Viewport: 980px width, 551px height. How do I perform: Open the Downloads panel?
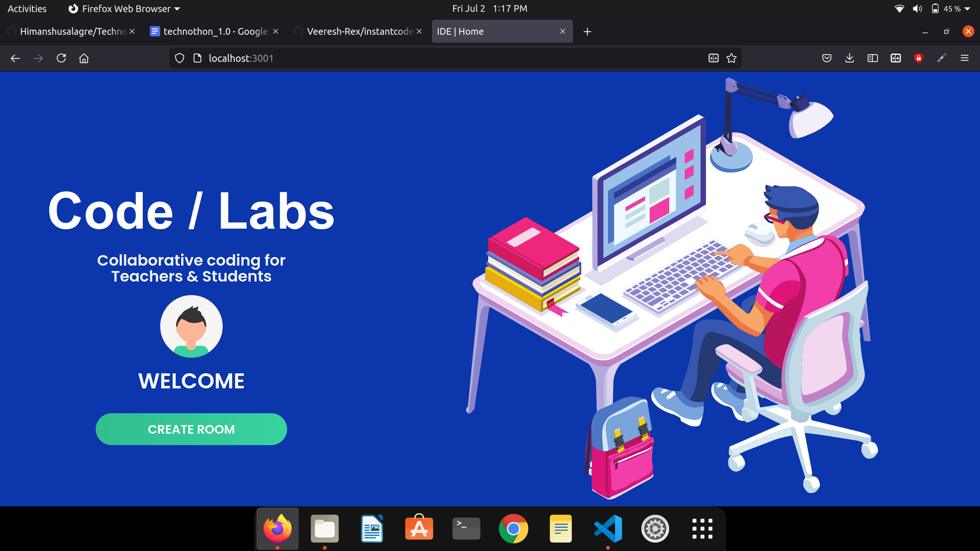pyautogui.click(x=850, y=58)
